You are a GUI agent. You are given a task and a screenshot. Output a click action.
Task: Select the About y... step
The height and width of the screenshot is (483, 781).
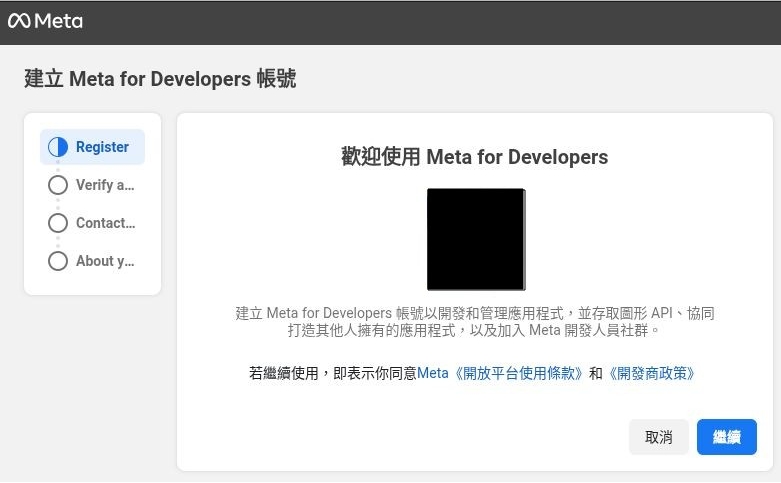coord(92,261)
